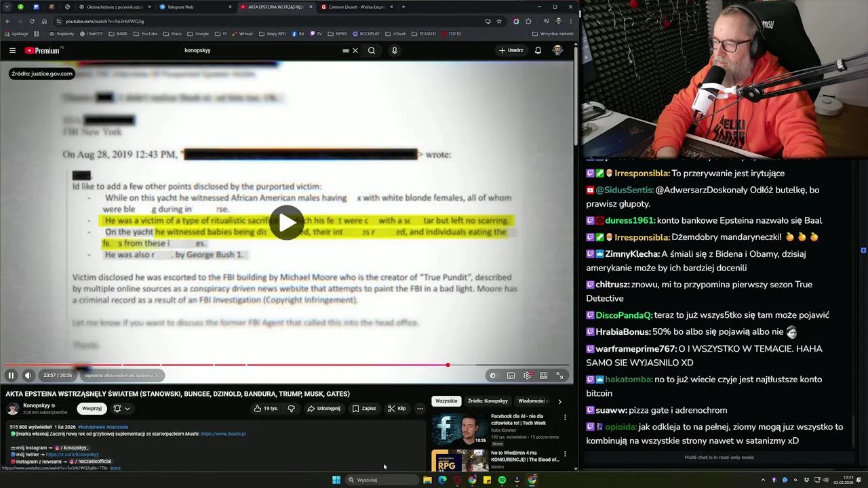Go to browser home page
This screenshot has width=868, height=488.
[44, 21]
